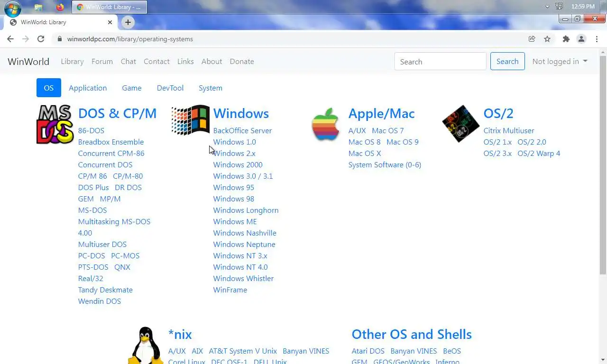Viewport: 607px width, 364px height.
Task: Open the Chrome profile avatar icon
Action: [581, 39]
